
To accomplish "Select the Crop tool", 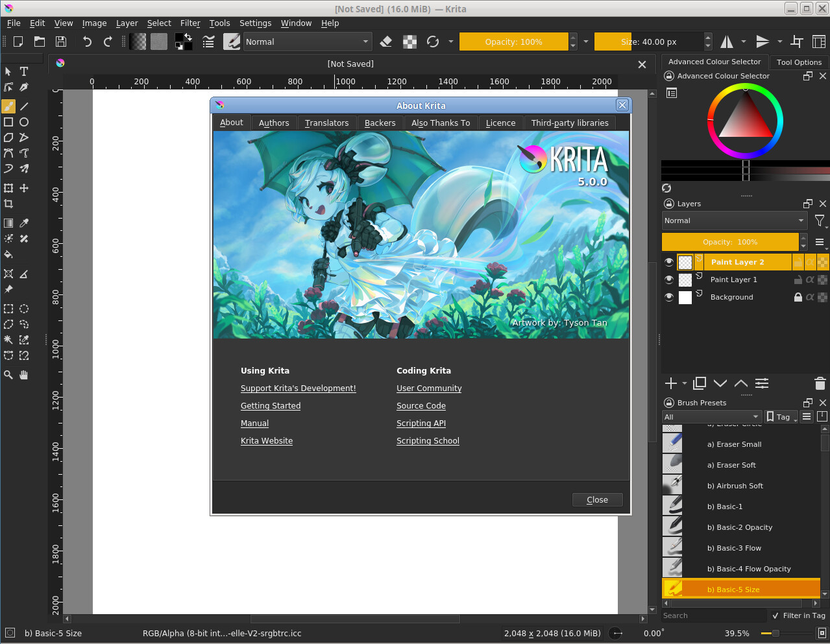I will coord(8,204).
